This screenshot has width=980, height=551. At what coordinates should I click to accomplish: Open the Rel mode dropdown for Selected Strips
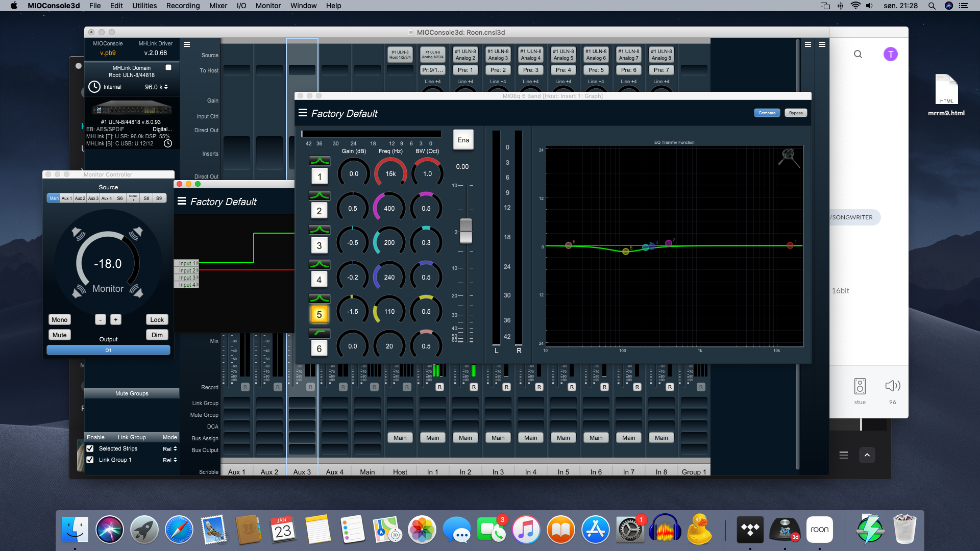coord(170,449)
